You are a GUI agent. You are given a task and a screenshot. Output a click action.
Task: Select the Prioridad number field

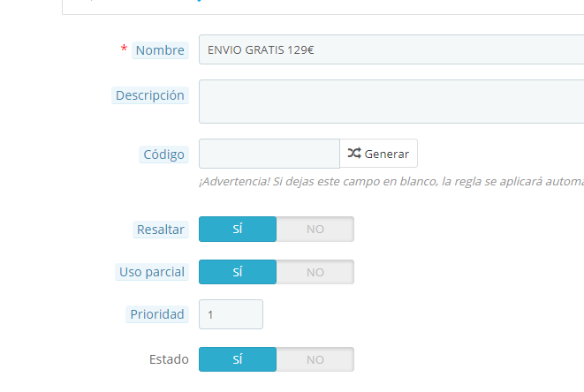(231, 314)
